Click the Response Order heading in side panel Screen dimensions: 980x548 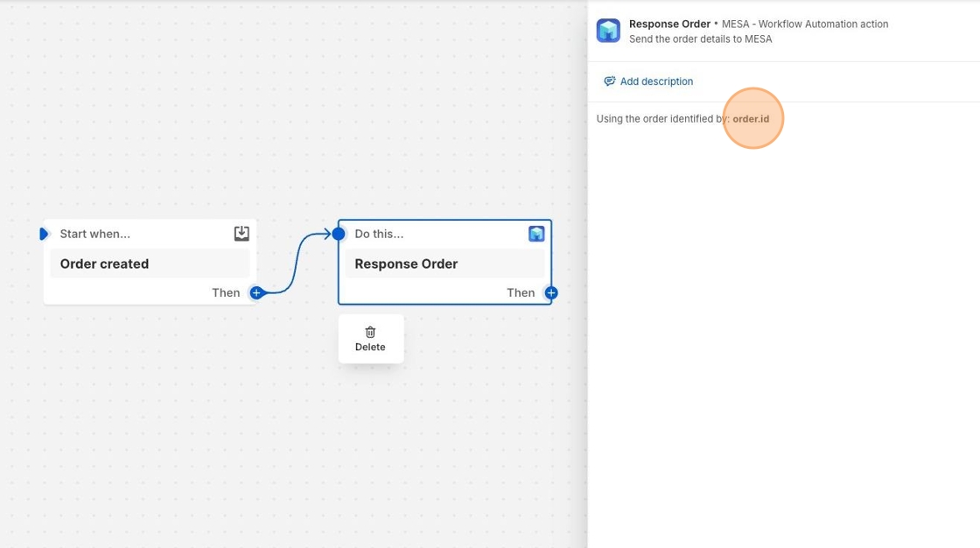click(669, 24)
